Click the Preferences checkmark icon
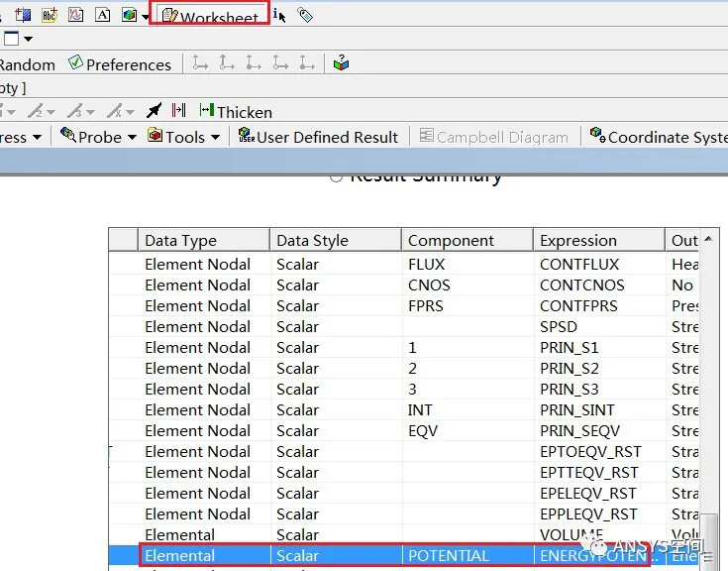 [x=75, y=64]
